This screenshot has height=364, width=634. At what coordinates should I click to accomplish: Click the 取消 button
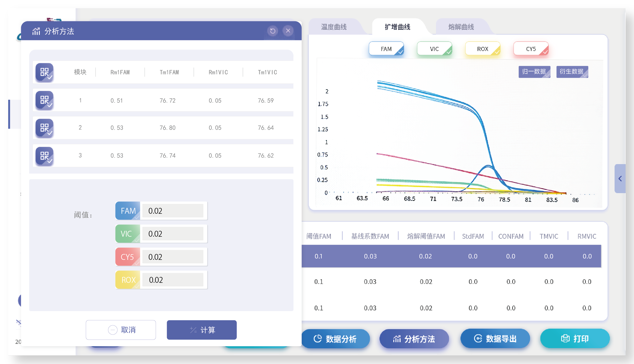pos(121,330)
